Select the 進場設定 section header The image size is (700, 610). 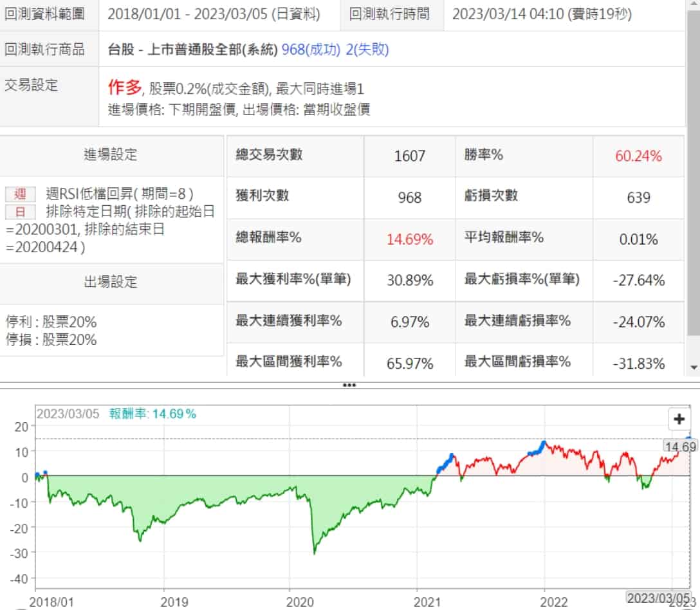coord(111,154)
